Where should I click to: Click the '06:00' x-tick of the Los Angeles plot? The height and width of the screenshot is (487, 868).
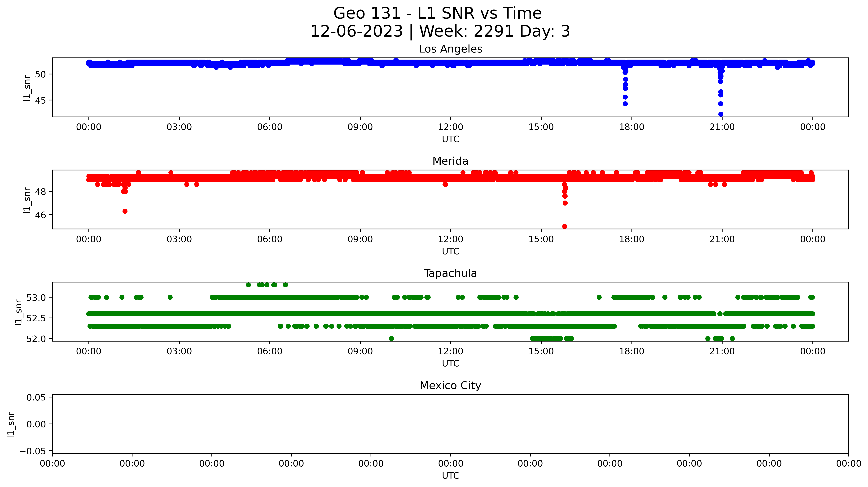(x=270, y=127)
